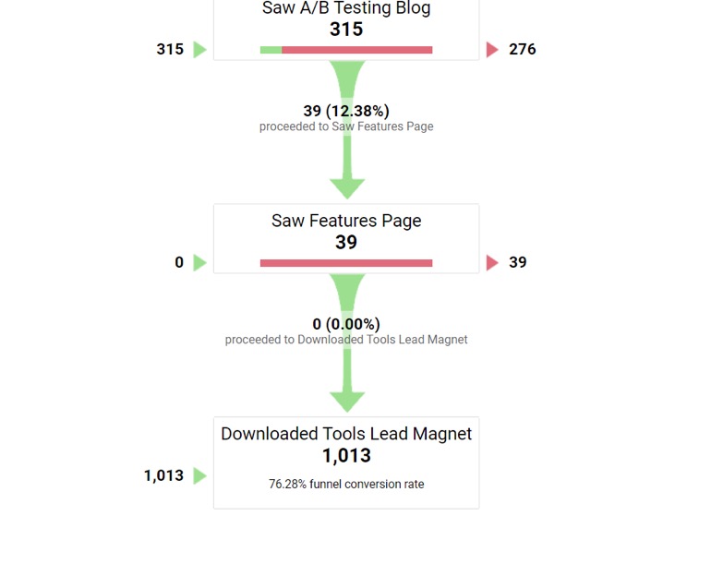Click the green portion of the A/B Testing Blog bar
The height and width of the screenshot is (588, 723).
click(271, 50)
